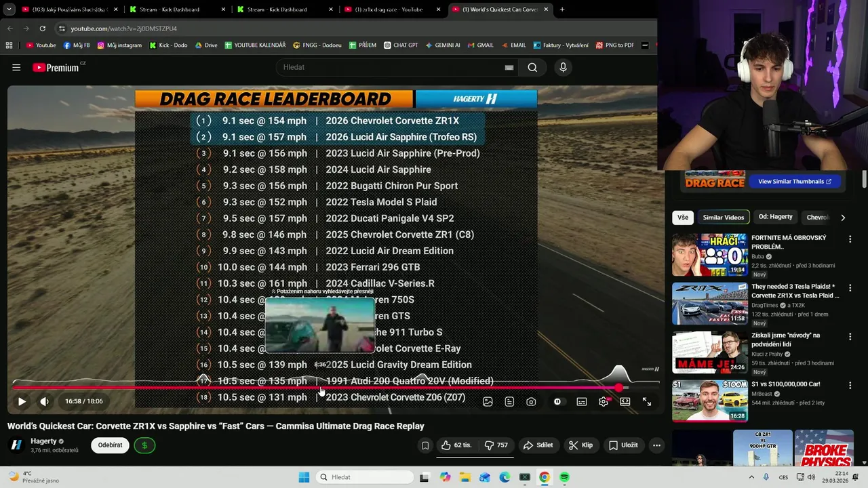Click the camera screenshot icon in player
The height and width of the screenshot is (488, 868).
[531, 401]
